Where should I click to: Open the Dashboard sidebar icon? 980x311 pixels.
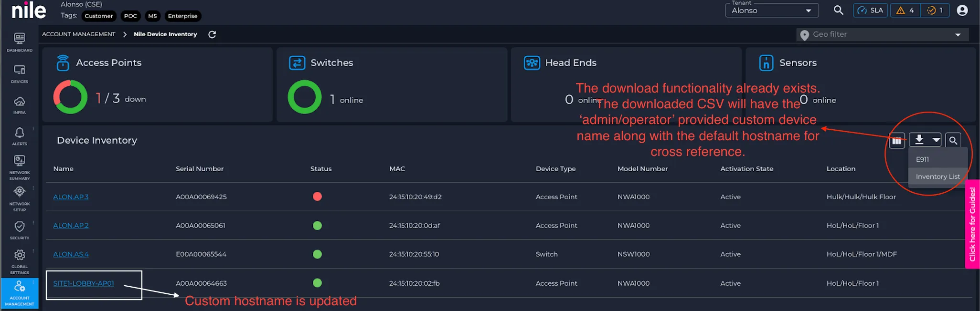click(x=20, y=42)
